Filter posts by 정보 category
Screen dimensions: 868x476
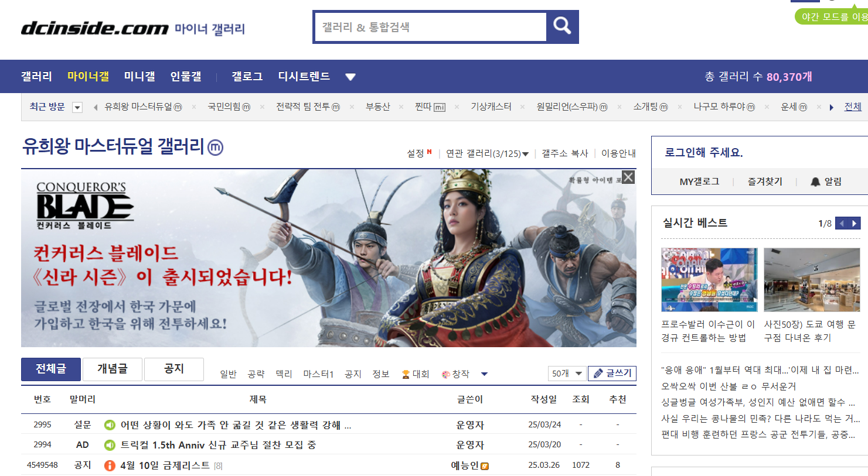[381, 374]
